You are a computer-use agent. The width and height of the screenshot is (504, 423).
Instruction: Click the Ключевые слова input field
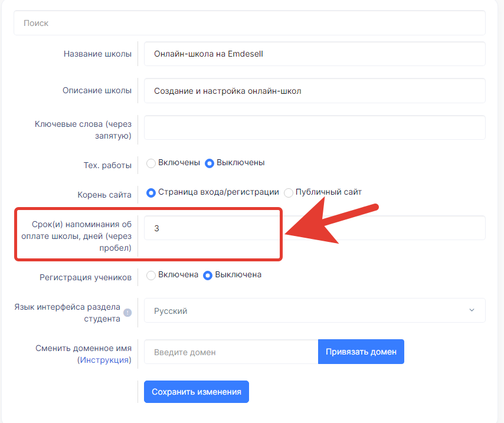(x=315, y=127)
